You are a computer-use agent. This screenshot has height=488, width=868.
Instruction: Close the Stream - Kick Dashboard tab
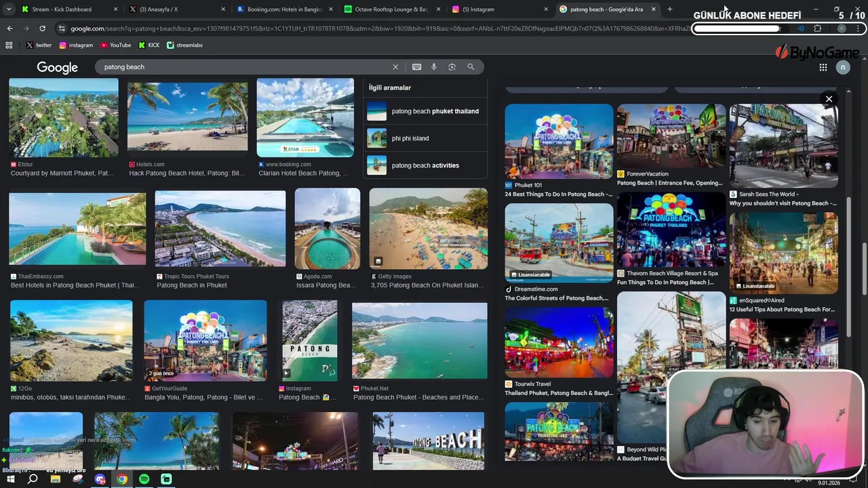[x=115, y=9]
